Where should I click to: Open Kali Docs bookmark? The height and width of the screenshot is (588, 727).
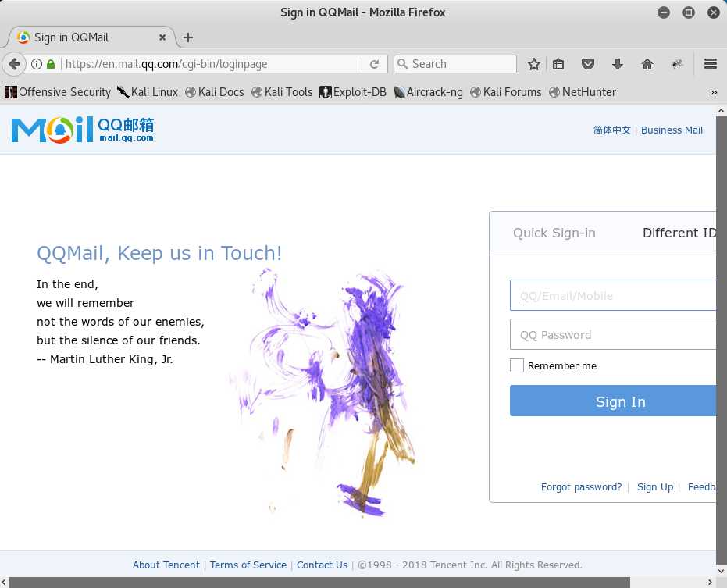pyautogui.click(x=214, y=92)
